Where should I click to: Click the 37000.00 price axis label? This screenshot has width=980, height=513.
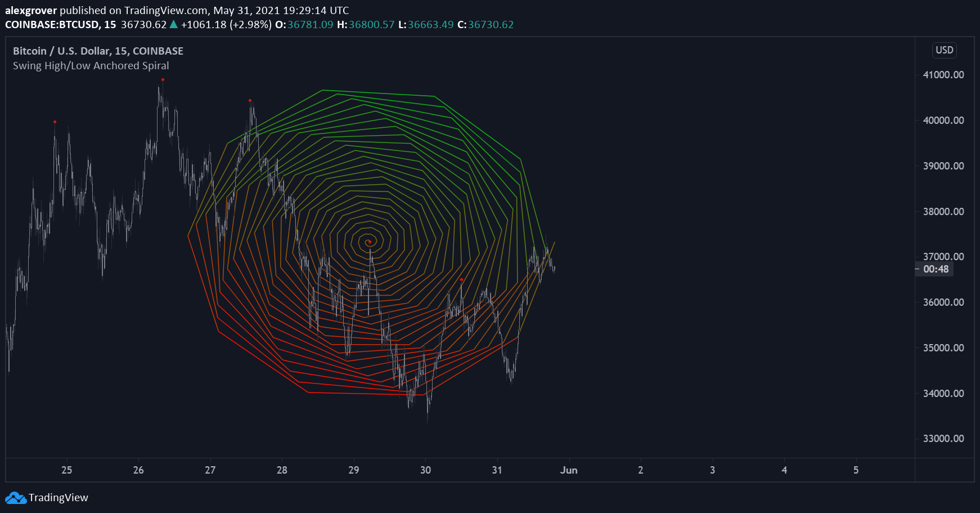tap(943, 257)
